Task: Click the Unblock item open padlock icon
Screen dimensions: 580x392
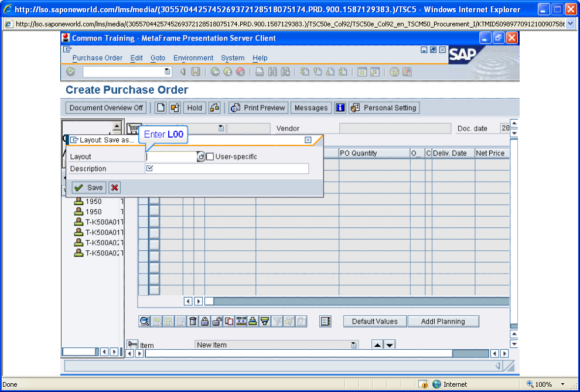Action: (217, 321)
